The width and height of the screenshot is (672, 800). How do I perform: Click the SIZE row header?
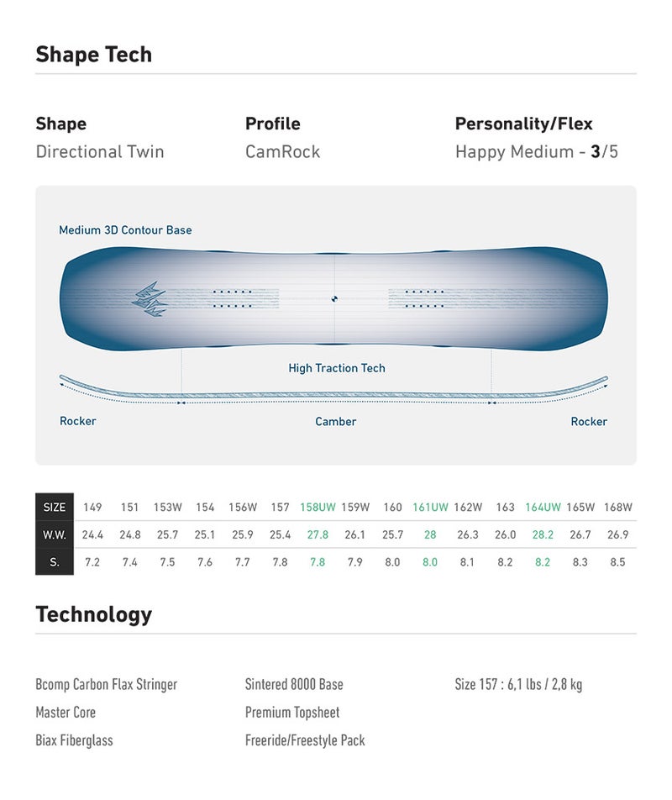click(55, 508)
